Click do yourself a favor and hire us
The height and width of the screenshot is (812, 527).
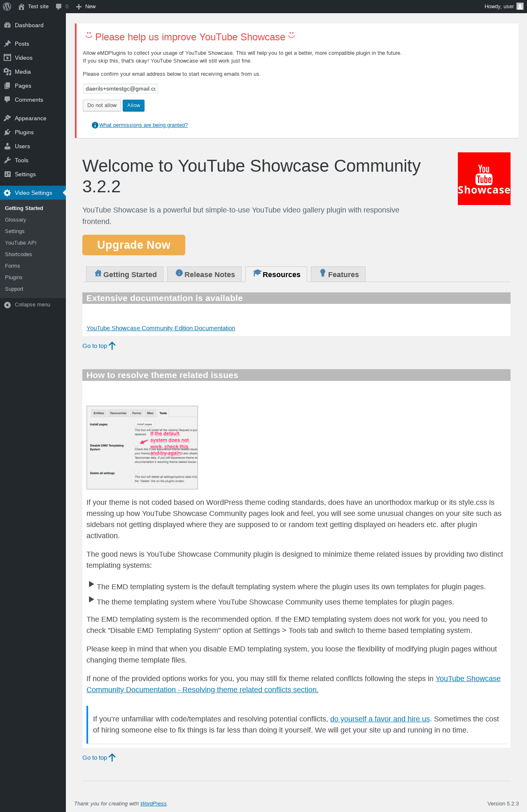(380, 719)
